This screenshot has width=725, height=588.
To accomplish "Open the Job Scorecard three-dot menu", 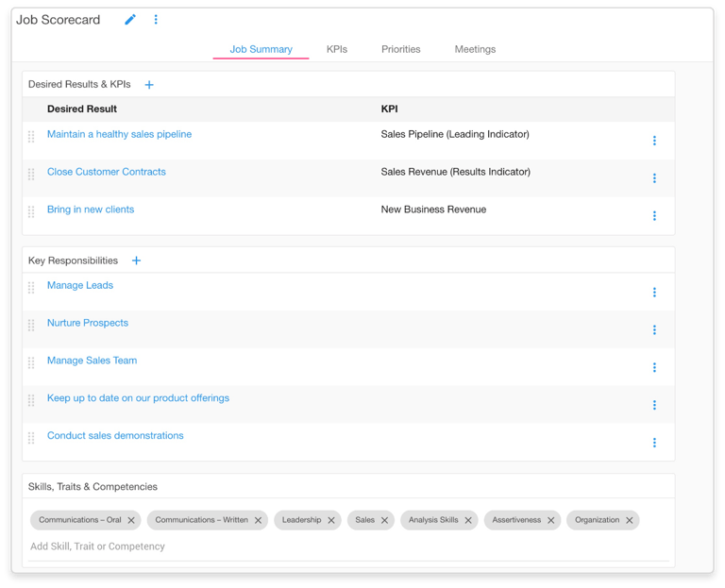I will (x=156, y=20).
